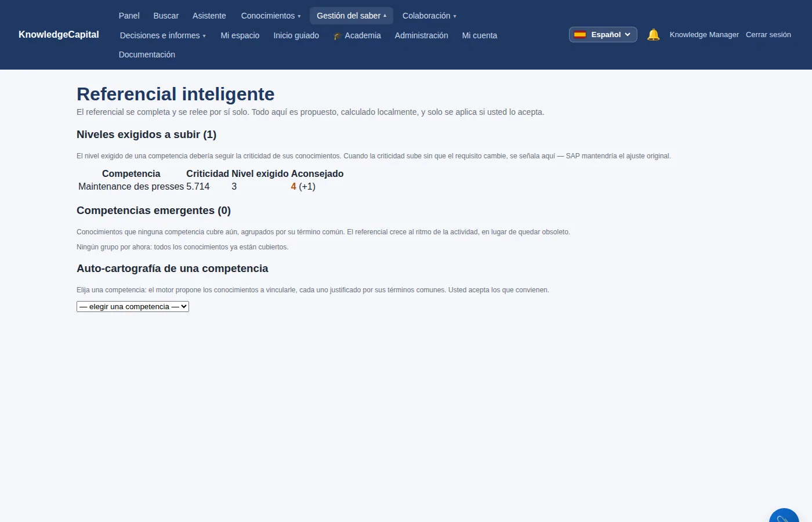This screenshot has width=812, height=522.
Task: Navigate to Mi espacio
Action: [240, 35]
